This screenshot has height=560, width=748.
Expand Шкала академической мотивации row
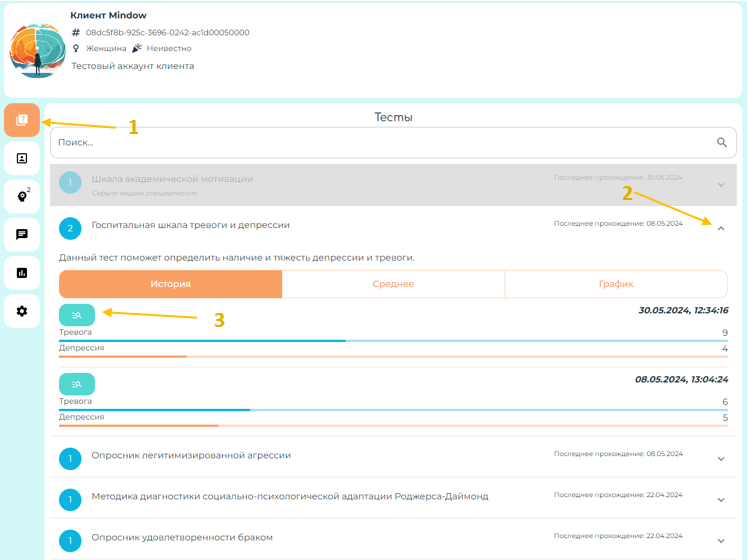coord(721,185)
